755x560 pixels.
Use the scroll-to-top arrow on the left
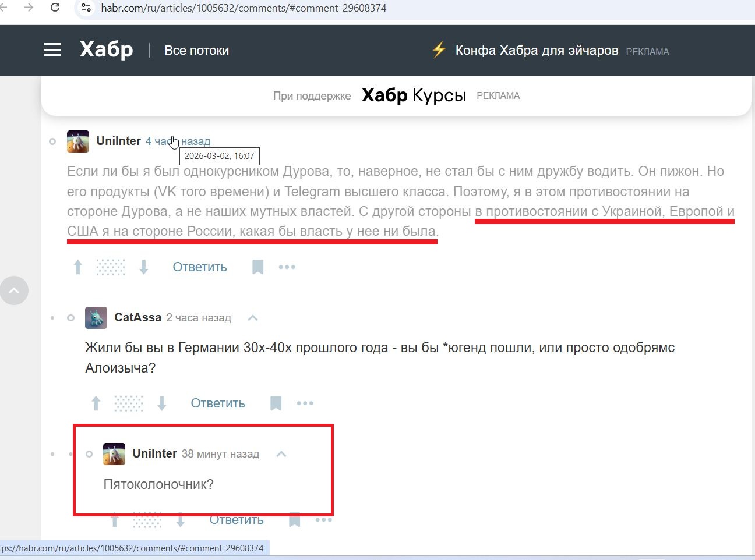(x=14, y=290)
